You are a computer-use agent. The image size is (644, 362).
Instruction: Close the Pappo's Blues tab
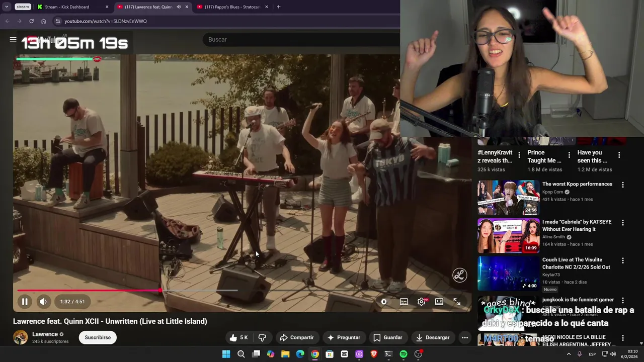point(267,7)
